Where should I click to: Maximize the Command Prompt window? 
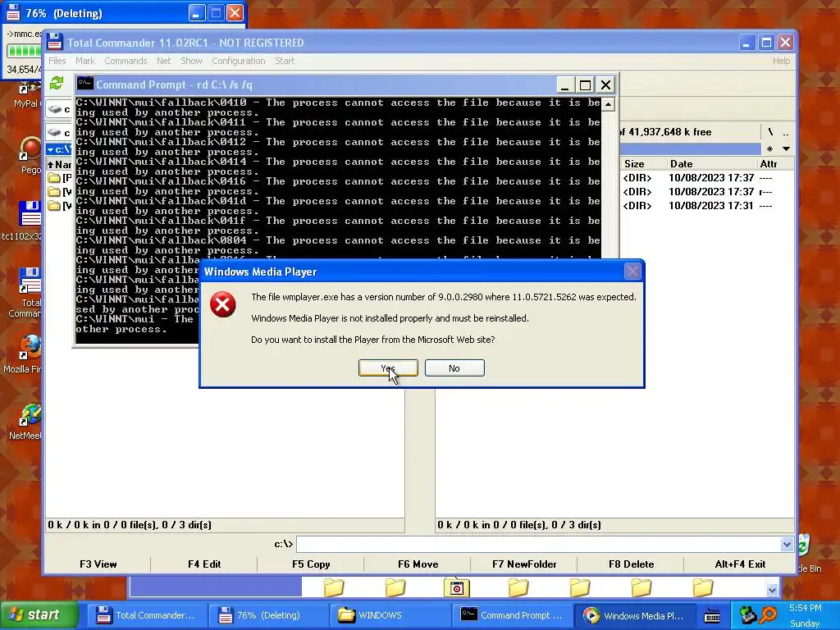[585, 84]
